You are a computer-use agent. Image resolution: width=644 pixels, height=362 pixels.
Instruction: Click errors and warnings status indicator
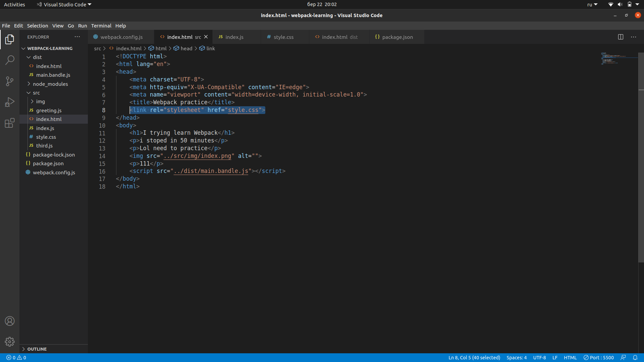point(16,358)
